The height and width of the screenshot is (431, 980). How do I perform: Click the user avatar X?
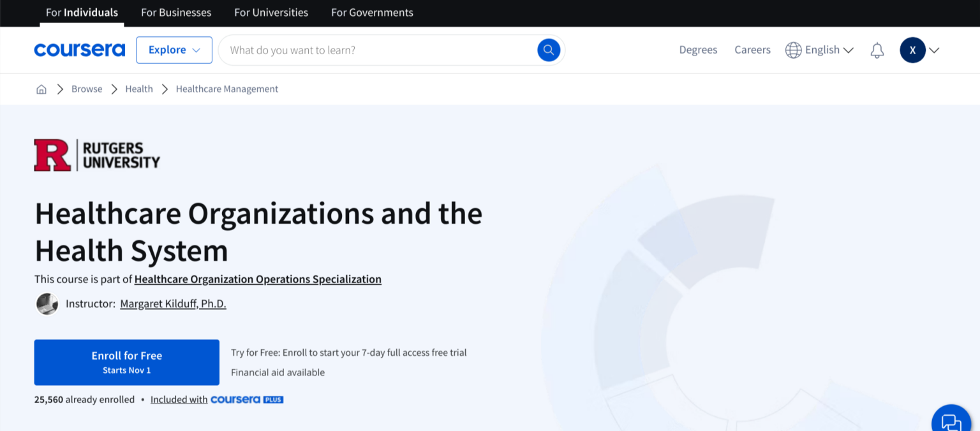tap(912, 50)
